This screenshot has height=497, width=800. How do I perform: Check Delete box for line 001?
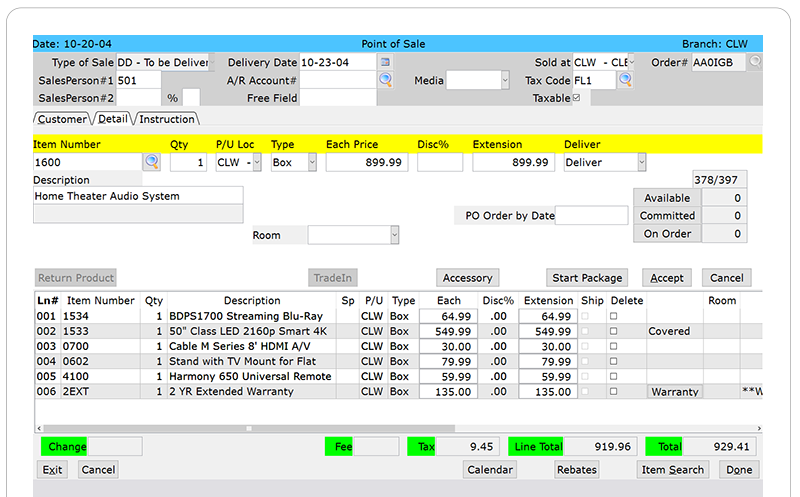613,316
